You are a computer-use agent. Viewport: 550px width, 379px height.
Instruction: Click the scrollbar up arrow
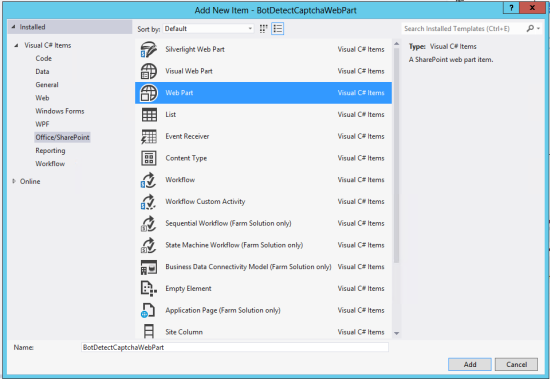[x=396, y=44]
